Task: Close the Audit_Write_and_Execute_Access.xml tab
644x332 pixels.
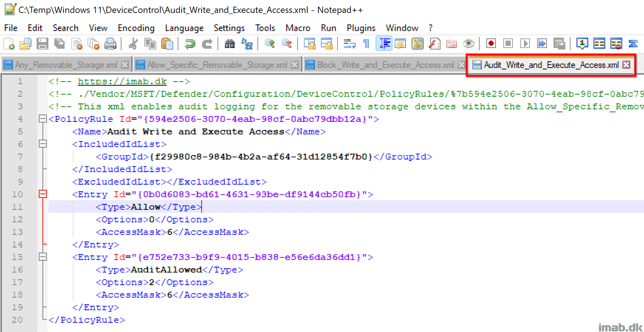Action: 626,65
